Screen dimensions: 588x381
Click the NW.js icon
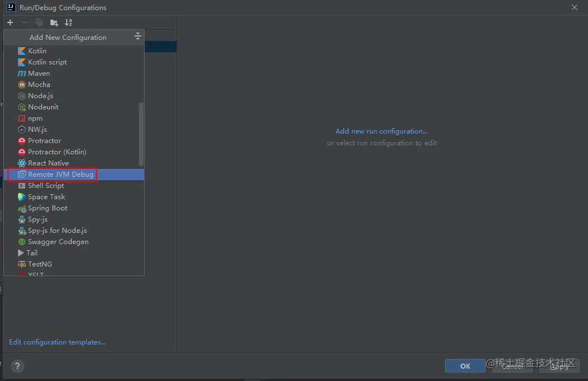coord(22,130)
